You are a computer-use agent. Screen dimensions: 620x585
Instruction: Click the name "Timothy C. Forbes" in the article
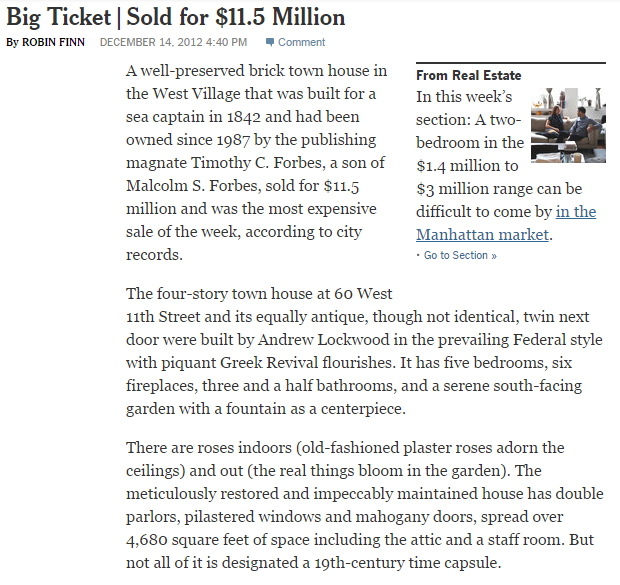tap(256, 163)
